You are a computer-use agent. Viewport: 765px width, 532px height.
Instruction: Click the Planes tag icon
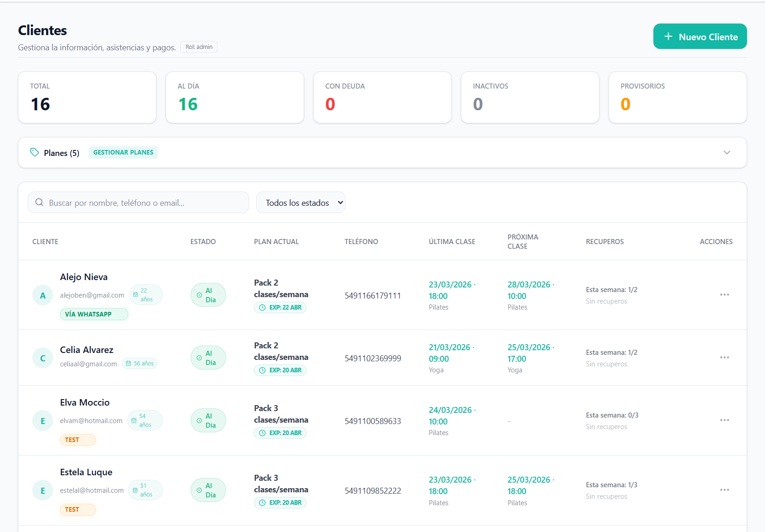(35, 152)
